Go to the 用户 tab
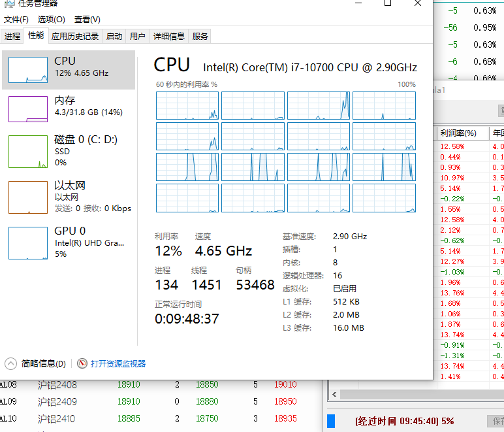 [138, 36]
